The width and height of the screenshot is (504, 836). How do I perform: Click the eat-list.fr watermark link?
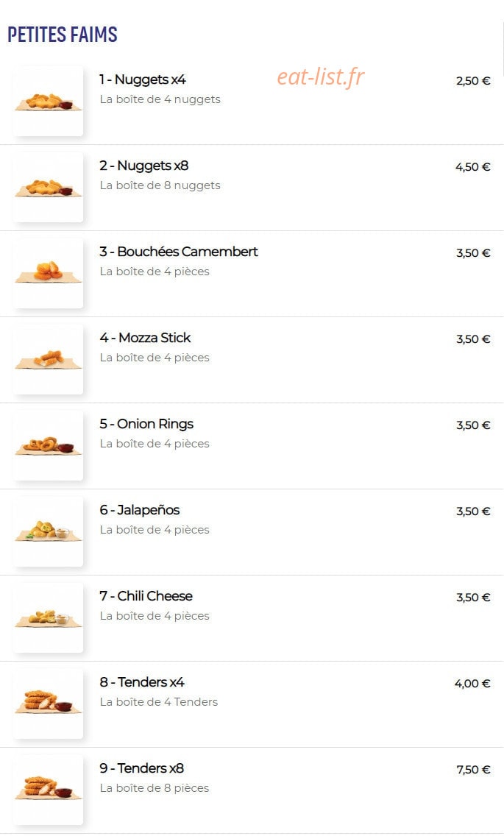coord(321,77)
